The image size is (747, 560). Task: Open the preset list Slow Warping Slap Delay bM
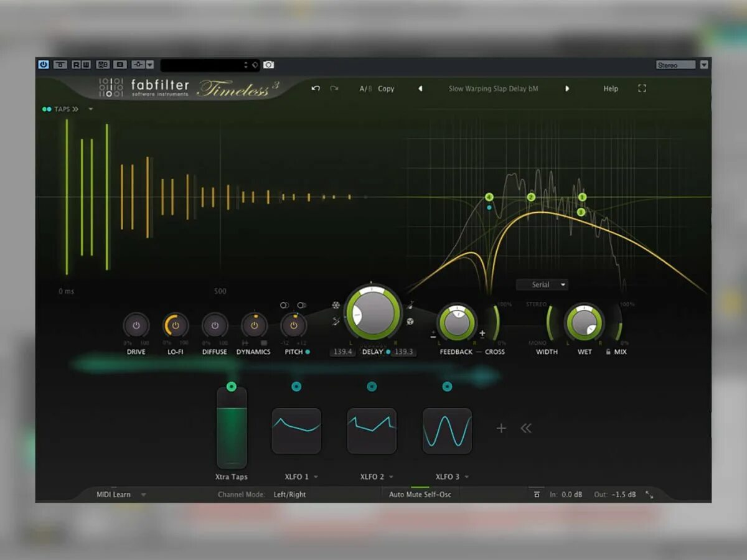493,89
